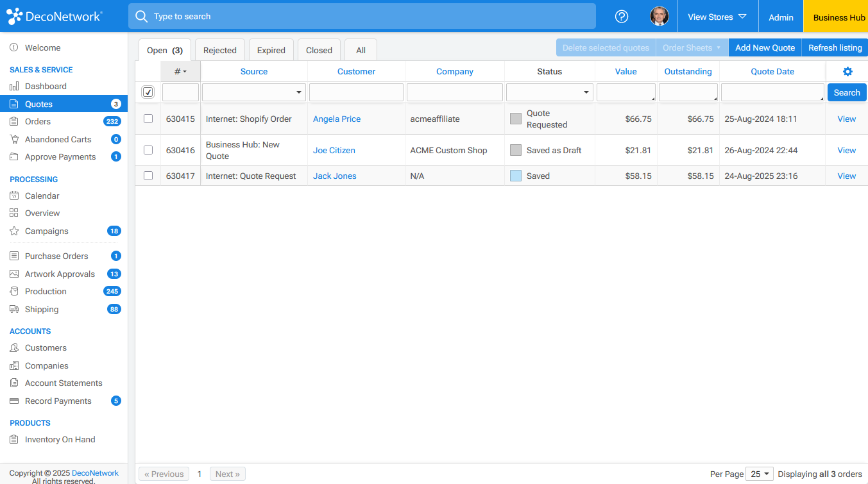868x484 pixels.
Task: Switch to the Rejected tab
Action: point(219,50)
